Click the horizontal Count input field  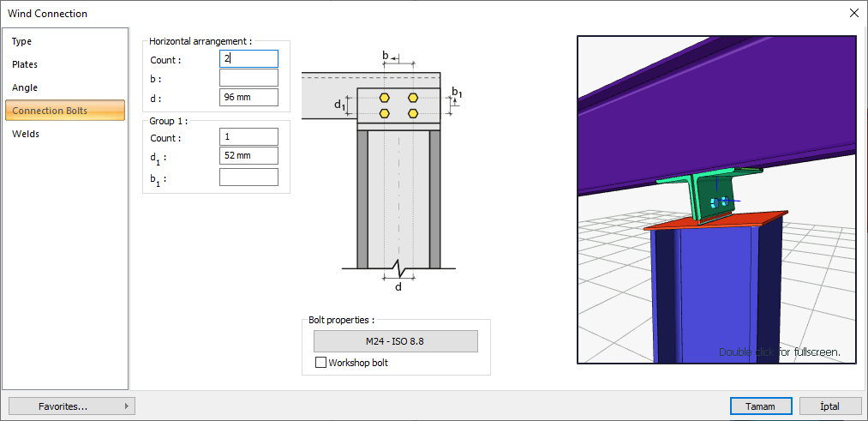[248, 58]
